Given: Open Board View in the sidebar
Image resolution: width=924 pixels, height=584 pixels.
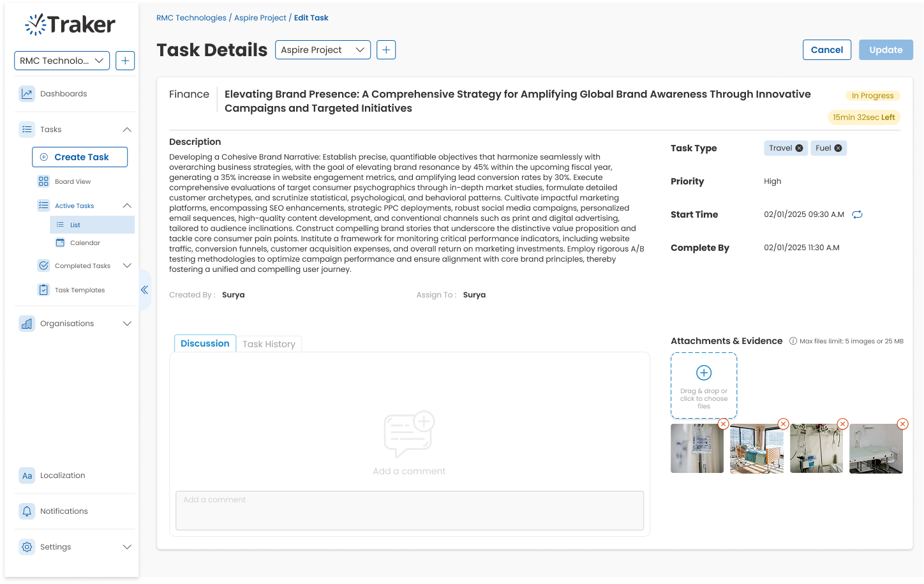Looking at the screenshot, I should point(73,182).
